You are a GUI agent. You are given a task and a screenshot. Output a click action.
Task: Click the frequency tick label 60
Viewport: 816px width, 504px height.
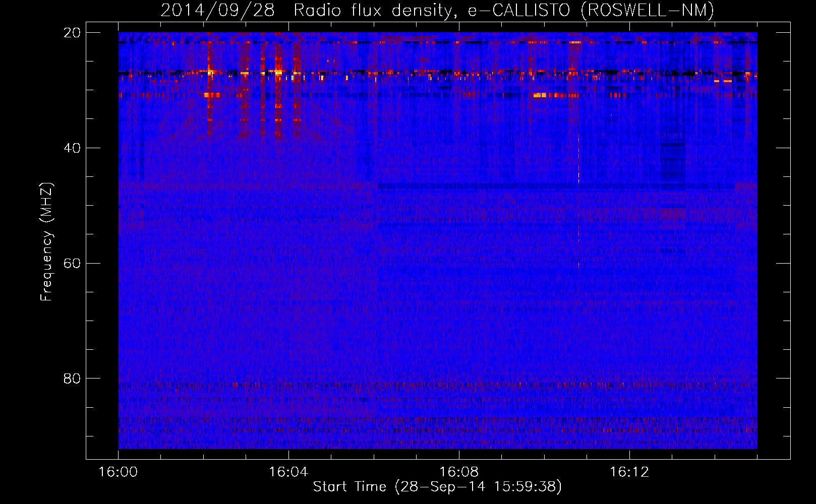pyautogui.click(x=72, y=264)
